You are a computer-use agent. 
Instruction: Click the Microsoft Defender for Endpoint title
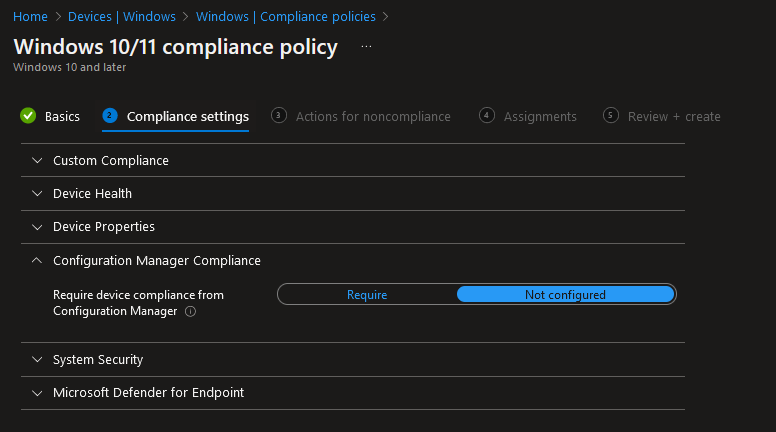[148, 392]
